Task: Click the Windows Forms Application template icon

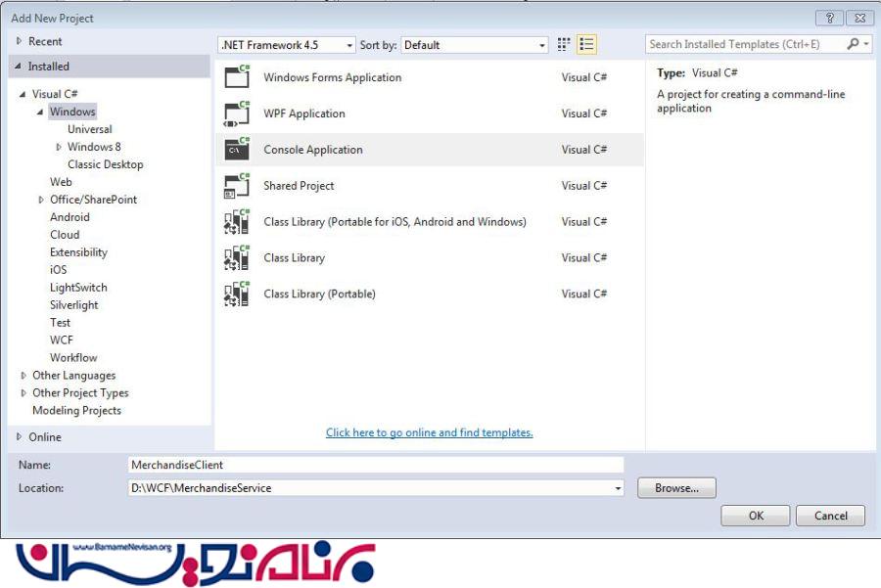Action: (x=237, y=77)
